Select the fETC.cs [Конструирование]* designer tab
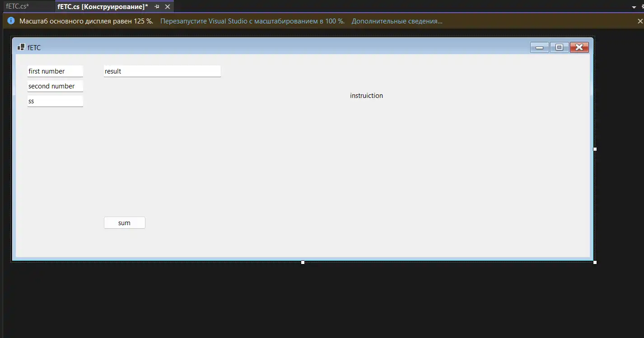Viewport: 644px width, 338px height. (x=103, y=6)
